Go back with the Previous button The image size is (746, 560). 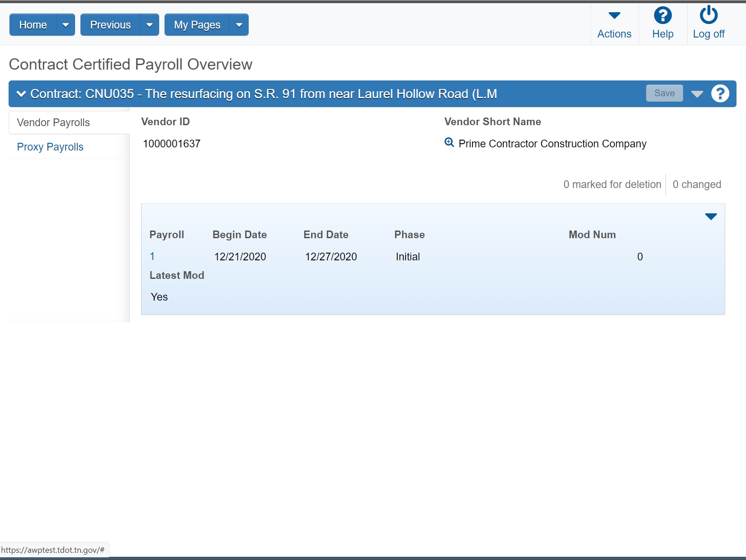pos(110,25)
